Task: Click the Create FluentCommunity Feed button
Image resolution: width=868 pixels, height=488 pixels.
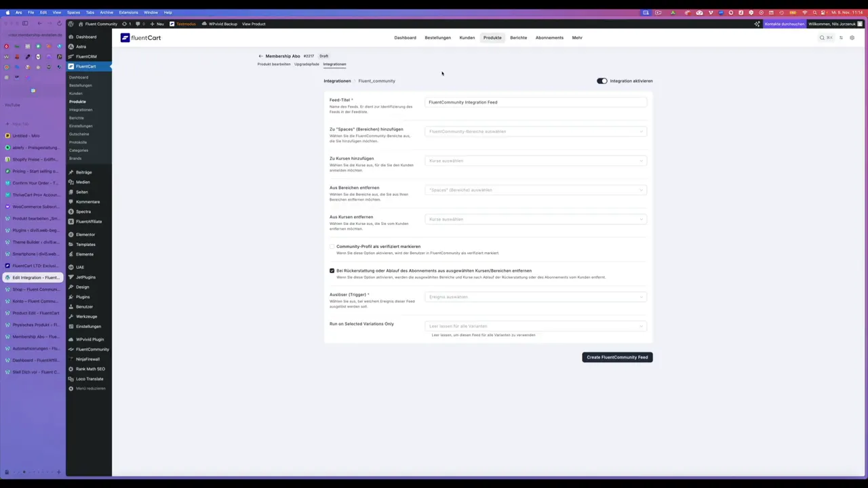Action: click(616, 357)
